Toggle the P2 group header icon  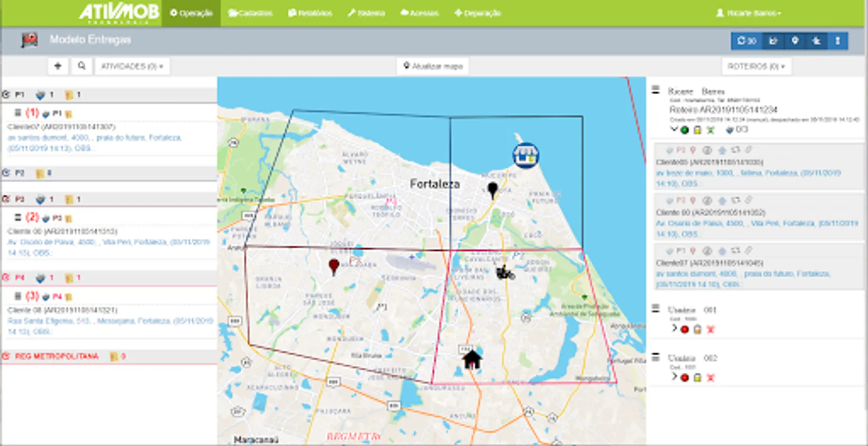click(6, 173)
